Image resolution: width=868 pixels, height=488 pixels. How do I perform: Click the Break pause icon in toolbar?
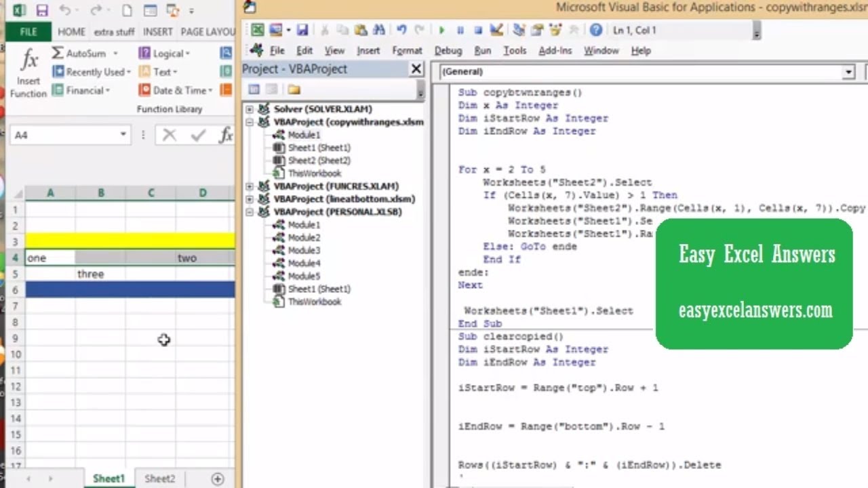coord(460,30)
